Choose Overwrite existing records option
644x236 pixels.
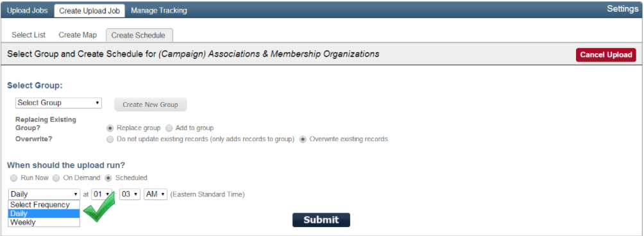click(x=303, y=139)
